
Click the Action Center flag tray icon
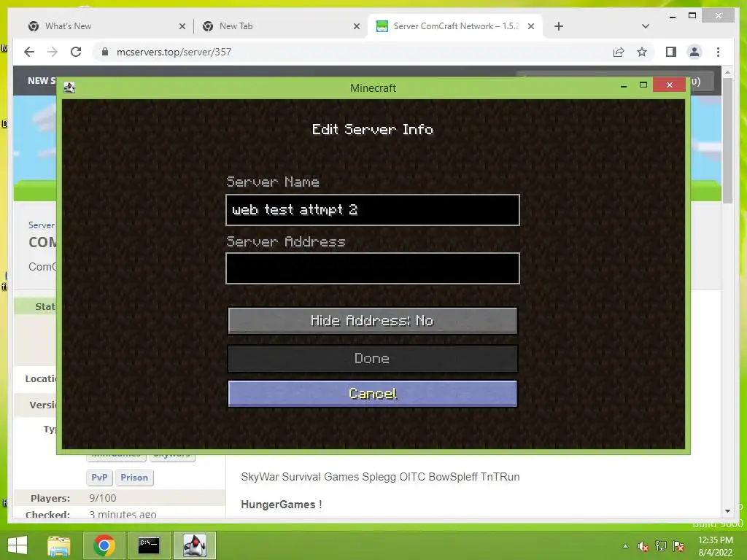click(x=678, y=546)
